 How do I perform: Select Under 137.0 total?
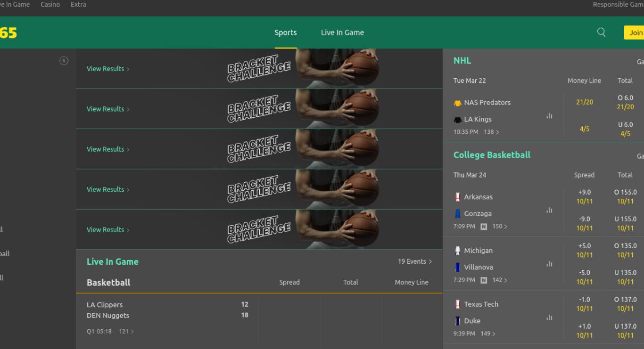pyautogui.click(x=625, y=331)
